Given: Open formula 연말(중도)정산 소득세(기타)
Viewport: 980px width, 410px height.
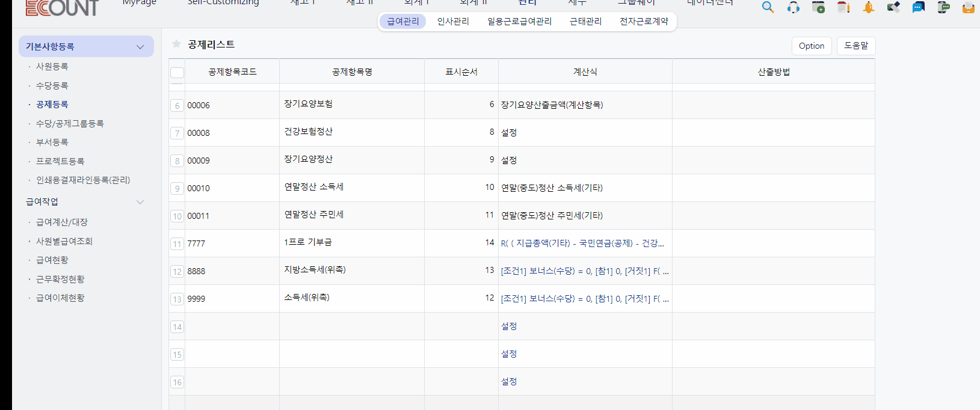Looking at the screenshot, I should point(552,188).
